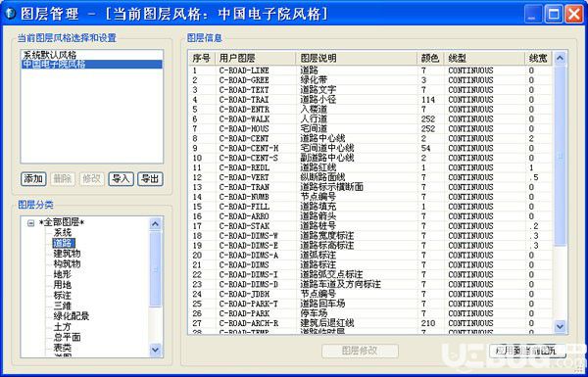Click the 添加 button
This screenshot has width=588, height=377.
(33, 179)
